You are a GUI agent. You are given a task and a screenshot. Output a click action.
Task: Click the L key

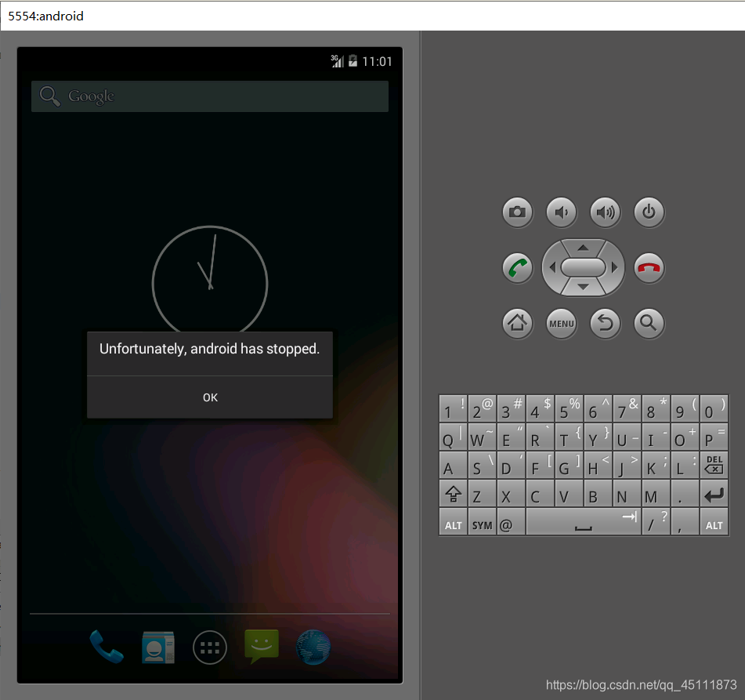click(685, 465)
